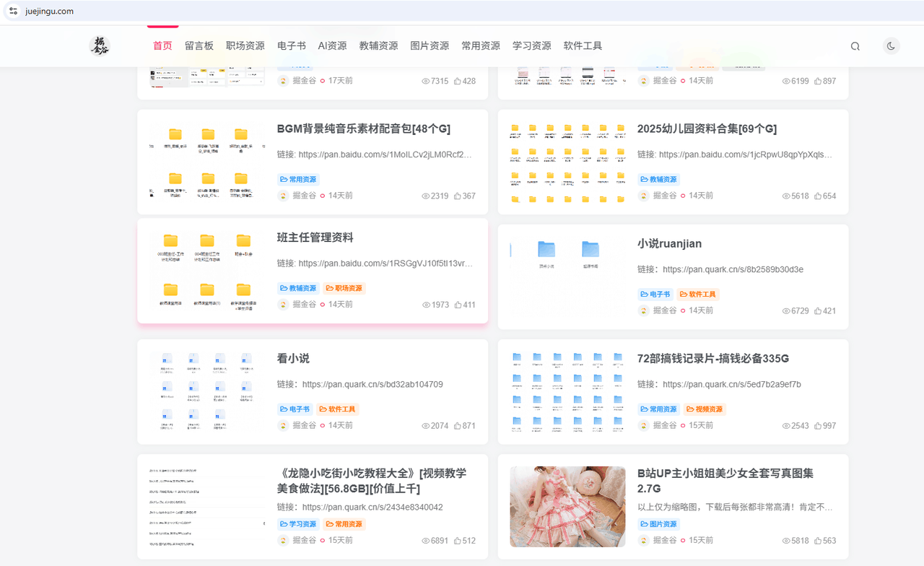Image resolution: width=924 pixels, height=566 pixels.
Task: Click the views eye icon on BGM背景纯音乐 post
Action: 426,196
